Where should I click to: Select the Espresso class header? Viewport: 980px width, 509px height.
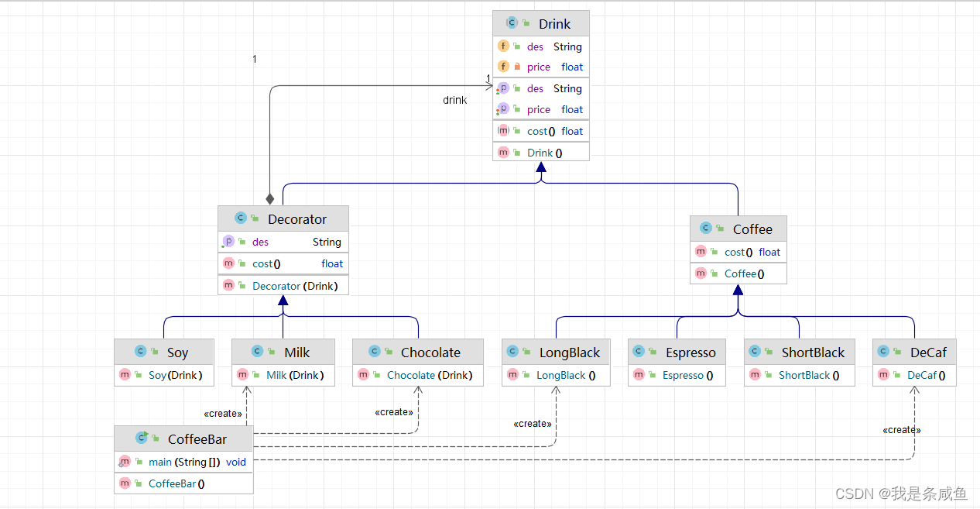click(677, 352)
